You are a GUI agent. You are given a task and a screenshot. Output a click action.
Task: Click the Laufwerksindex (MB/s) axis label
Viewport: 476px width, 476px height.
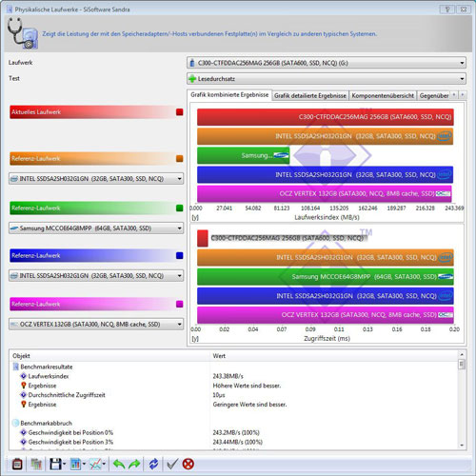pyautogui.click(x=327, y=218)
